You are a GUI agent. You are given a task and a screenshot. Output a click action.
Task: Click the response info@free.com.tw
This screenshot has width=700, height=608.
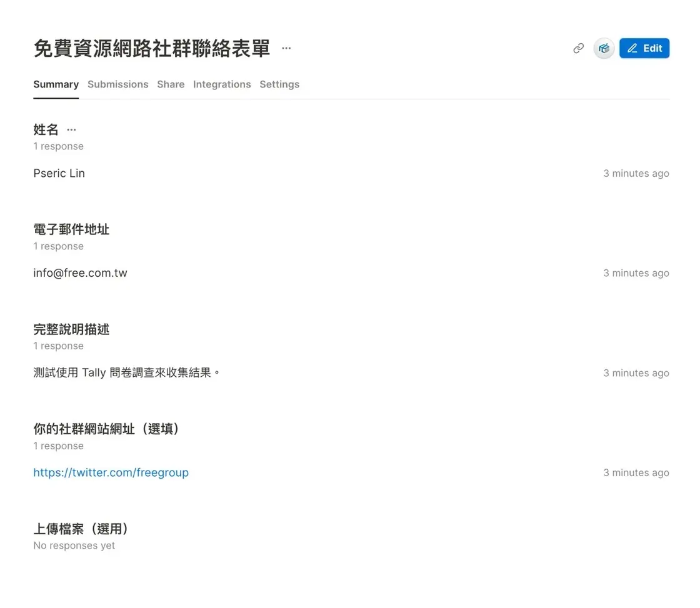[81, 272]
